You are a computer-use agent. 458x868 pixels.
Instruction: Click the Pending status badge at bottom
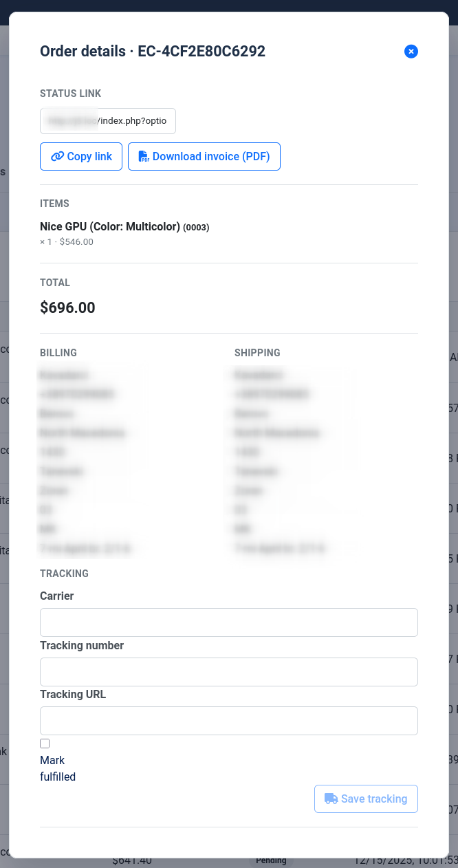click(x=271, y=860)
